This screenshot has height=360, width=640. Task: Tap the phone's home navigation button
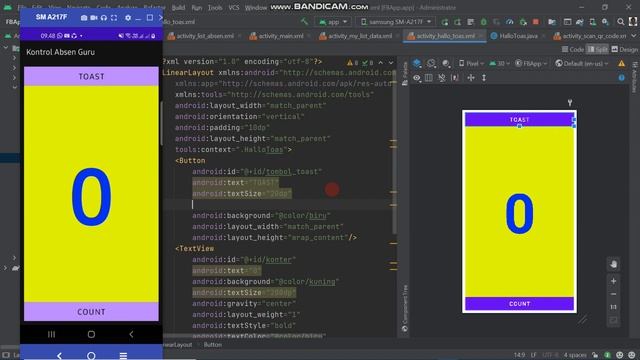coord(91,334)
